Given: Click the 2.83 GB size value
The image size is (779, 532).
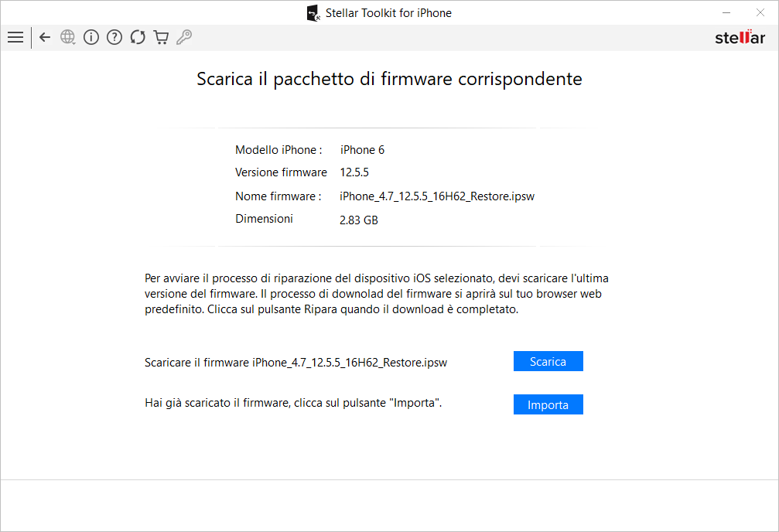Looking at the screenshot, I should coord(359,220).
